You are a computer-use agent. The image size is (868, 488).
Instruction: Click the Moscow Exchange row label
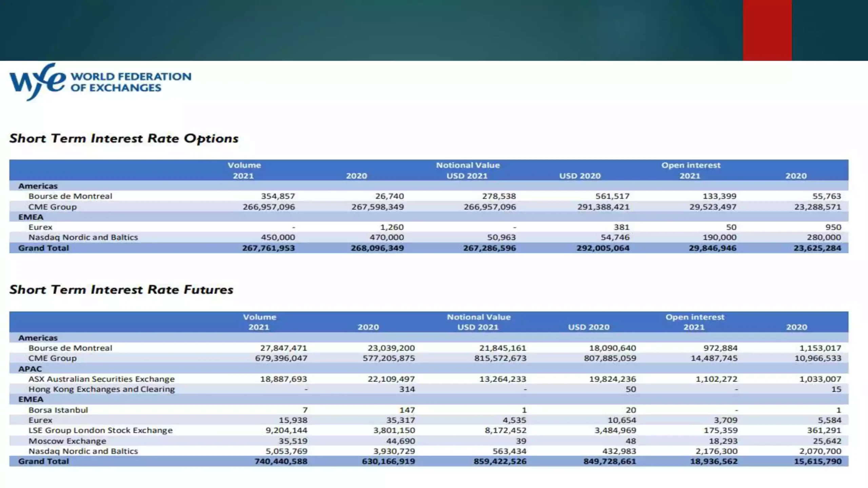click(x=67, y=441)
